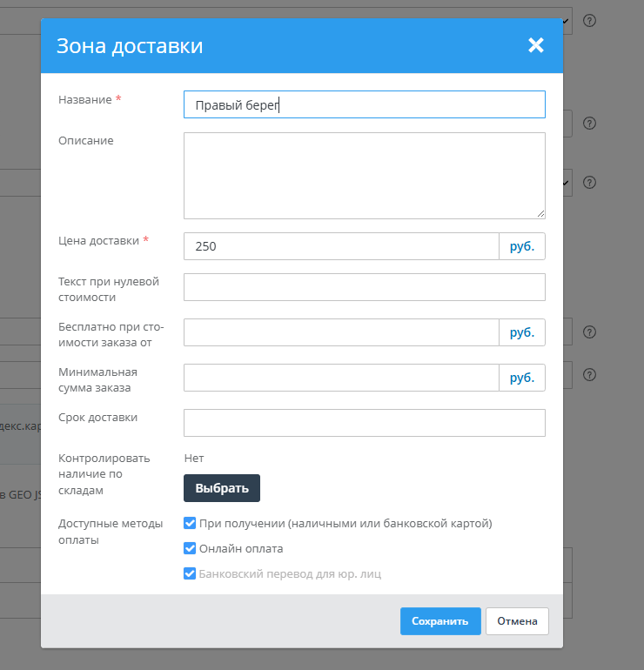Click the Минимальная сумма заказа input
The width and height of the screenshot is (644, 670).
341,378
